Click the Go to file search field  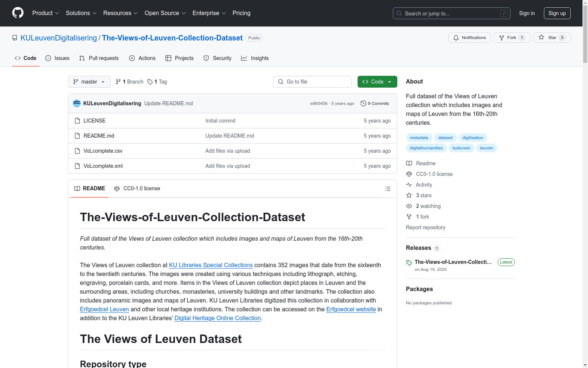tap(312, 82)
